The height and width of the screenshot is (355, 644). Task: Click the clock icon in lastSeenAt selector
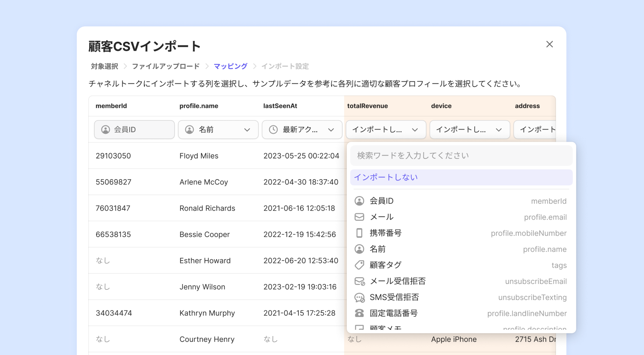273,130
